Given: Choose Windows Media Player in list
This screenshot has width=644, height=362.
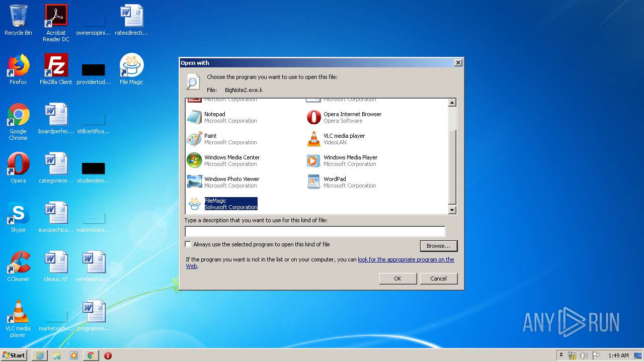Looking at the screenshot, I should tap(342, 160).
